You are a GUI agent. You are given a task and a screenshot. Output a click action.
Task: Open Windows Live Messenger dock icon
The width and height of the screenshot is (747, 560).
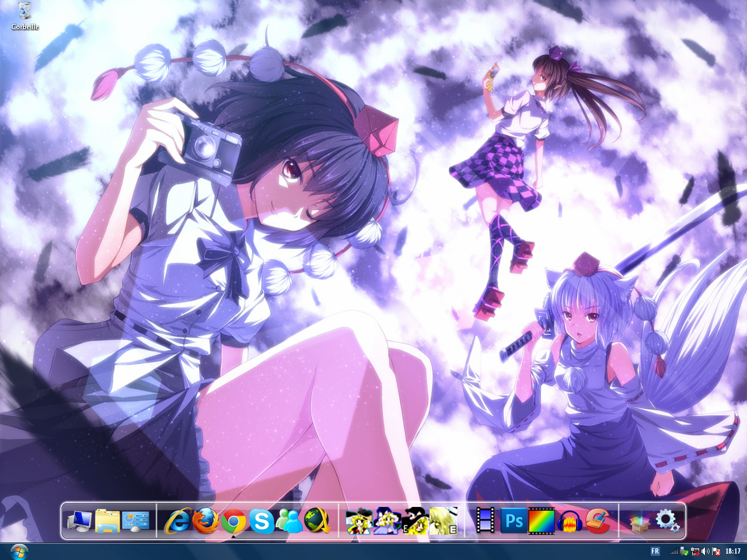[x=289, y=520]
